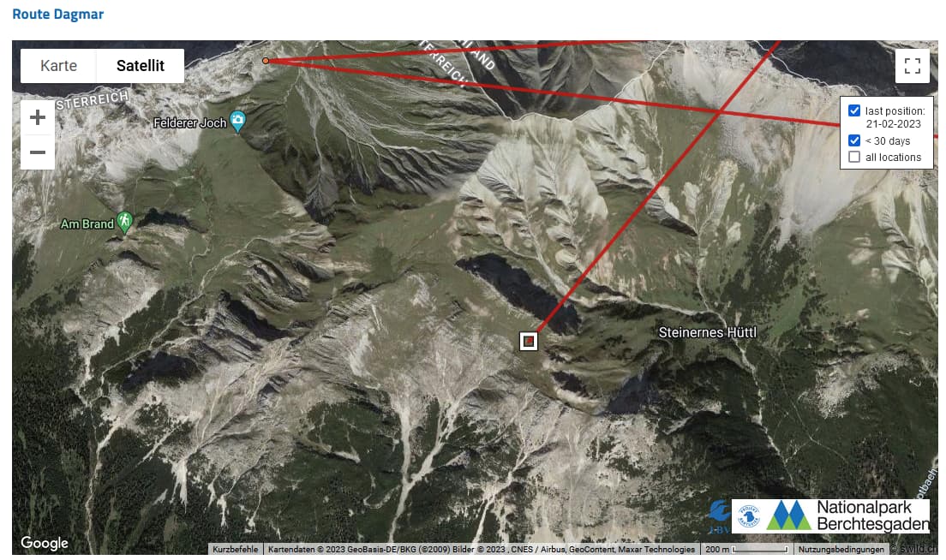Viewport: 946px width, 560px height.
Task: Uncheck the < 30 days checkbox
Action: (x=853, y=140)
